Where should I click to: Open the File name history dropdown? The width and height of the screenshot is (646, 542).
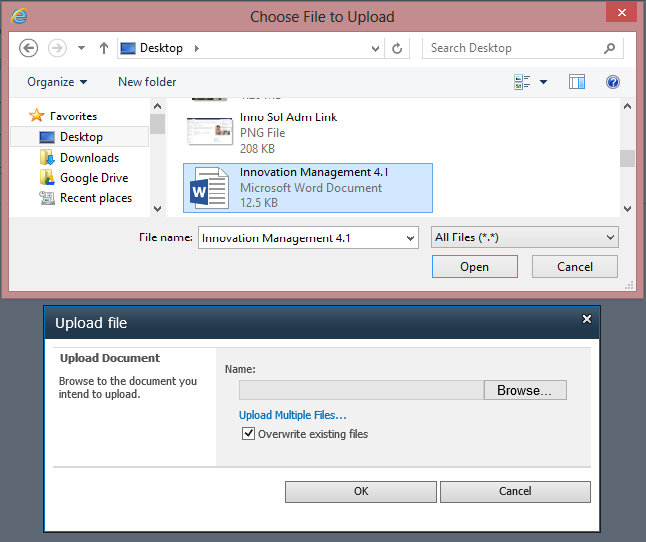(409, 237)
